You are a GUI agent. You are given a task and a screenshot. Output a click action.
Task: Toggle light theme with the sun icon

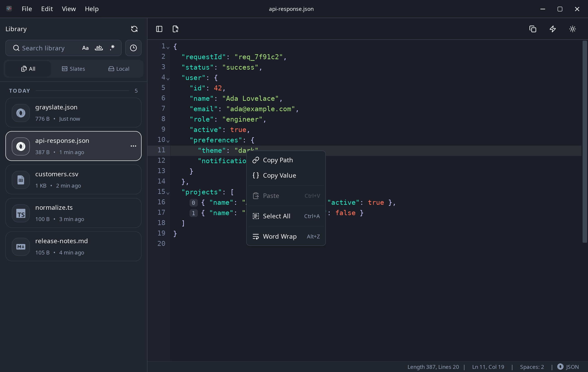pyautogui.click(x=573, y=29)
